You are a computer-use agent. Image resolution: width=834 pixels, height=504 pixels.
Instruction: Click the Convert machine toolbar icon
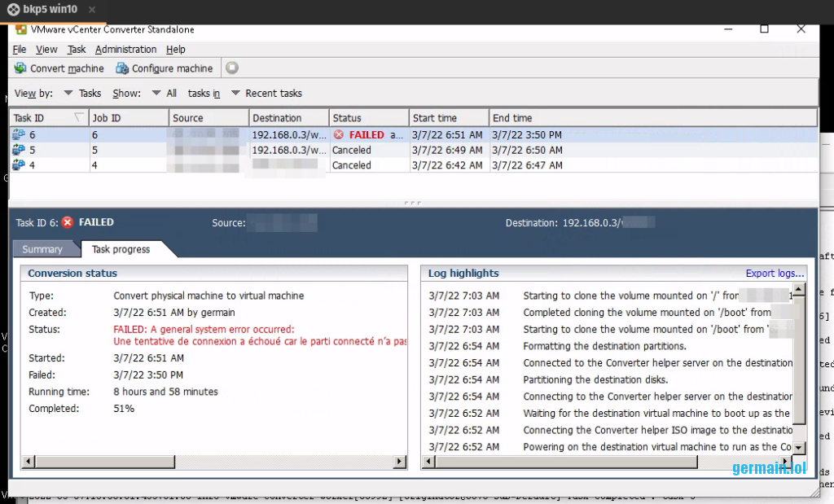(20, 68)
